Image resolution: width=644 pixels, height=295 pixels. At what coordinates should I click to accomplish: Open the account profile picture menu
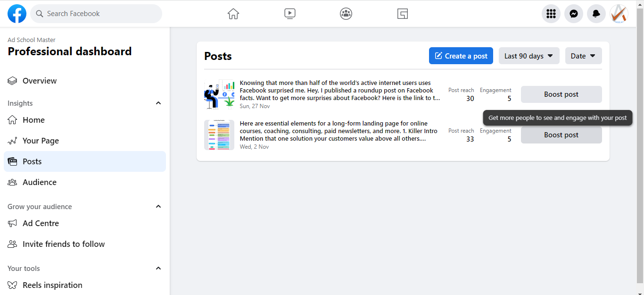619,14
